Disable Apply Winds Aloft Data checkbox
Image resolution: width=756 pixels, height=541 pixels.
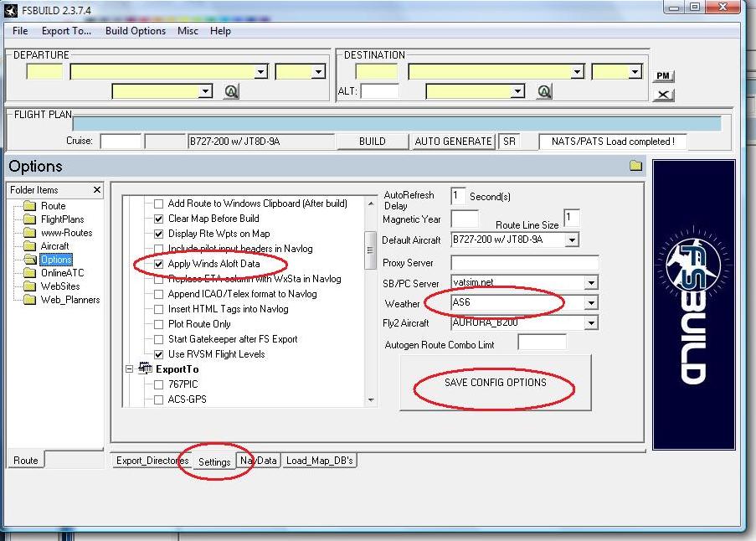pos(158,264)
